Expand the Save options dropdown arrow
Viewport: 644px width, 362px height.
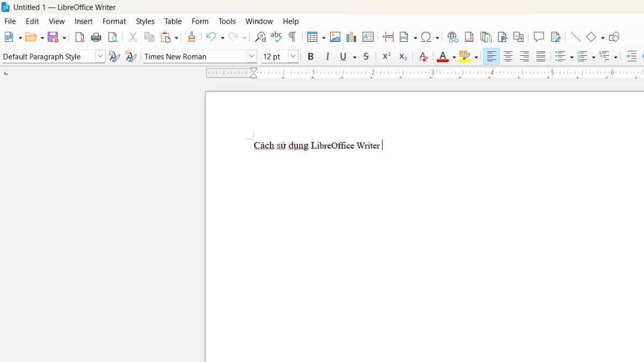coord(64,38)
